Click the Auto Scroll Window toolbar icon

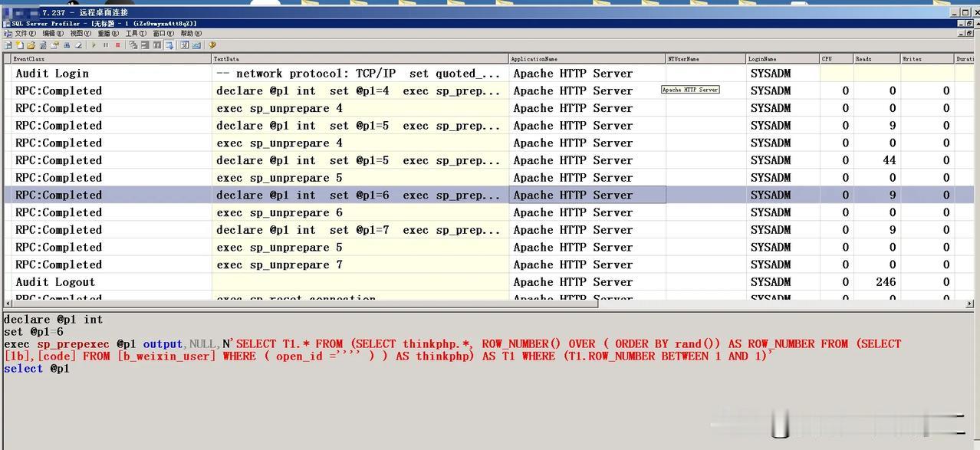[x=169, y=45]
